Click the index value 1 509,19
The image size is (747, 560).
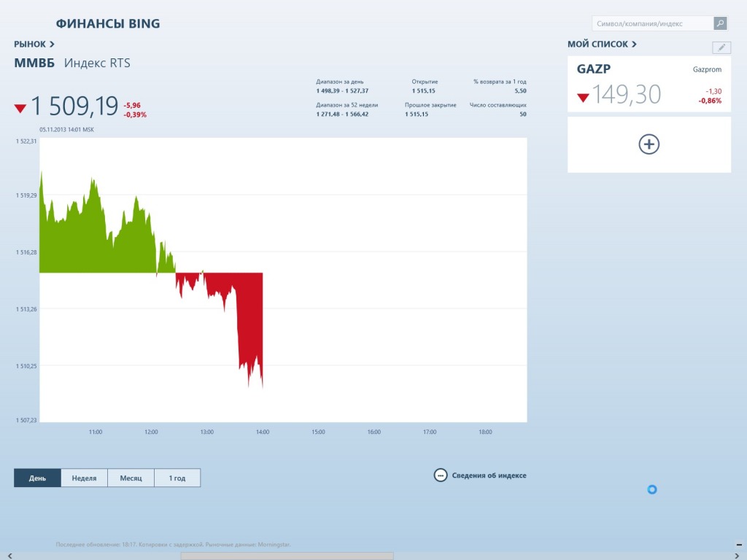[74, 106]
